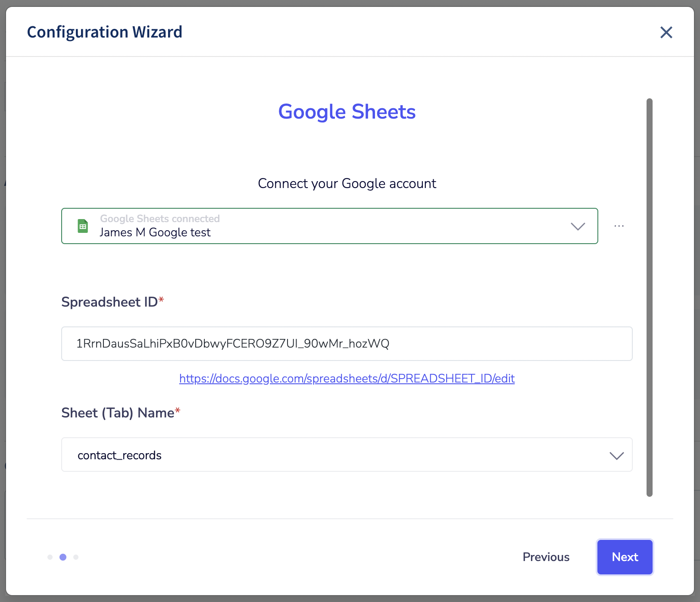Click the Configuration Wizard title
This screenshot has width=700, height=602.
point(105,32)
